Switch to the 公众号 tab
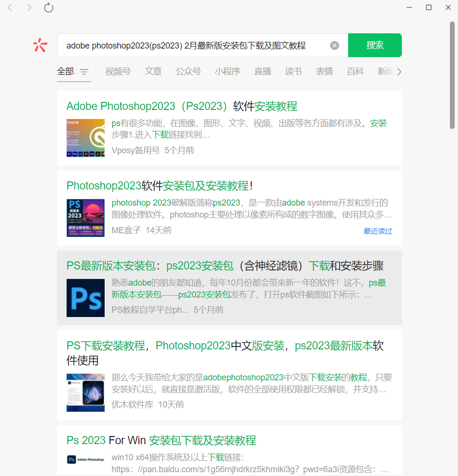This screenshot has width=458, height=476. 188,72
